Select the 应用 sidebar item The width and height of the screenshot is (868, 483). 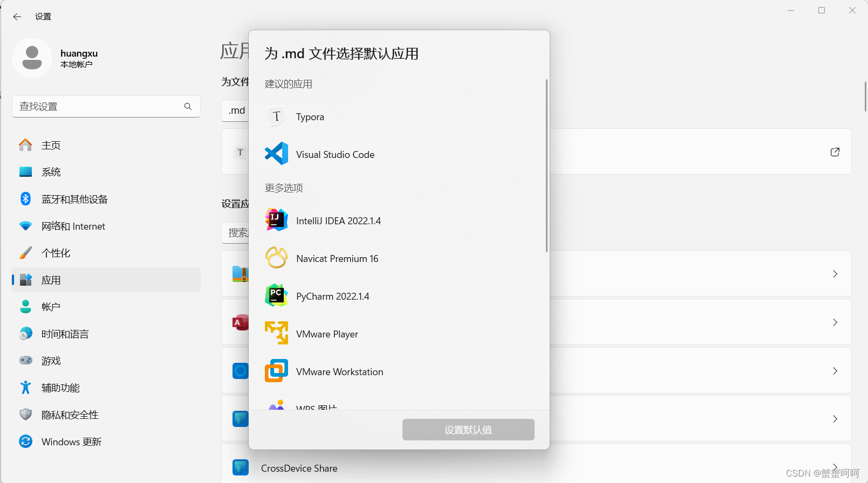coord(106,280)
